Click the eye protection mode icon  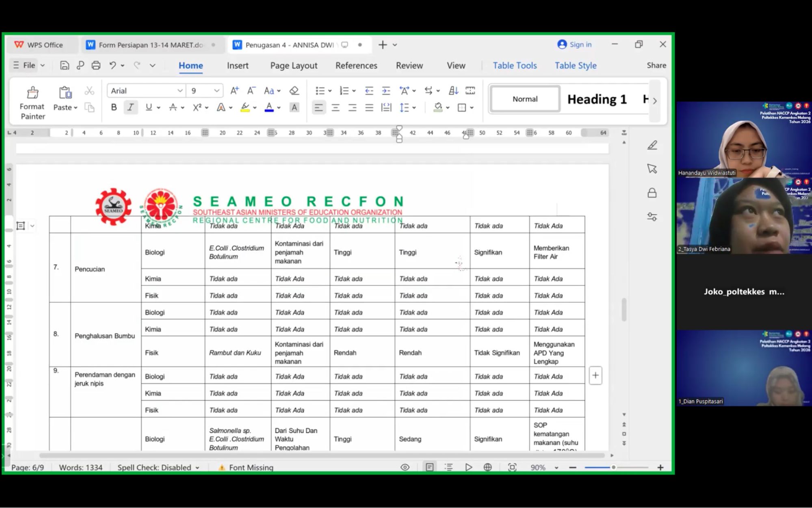[x=405, y=467]
